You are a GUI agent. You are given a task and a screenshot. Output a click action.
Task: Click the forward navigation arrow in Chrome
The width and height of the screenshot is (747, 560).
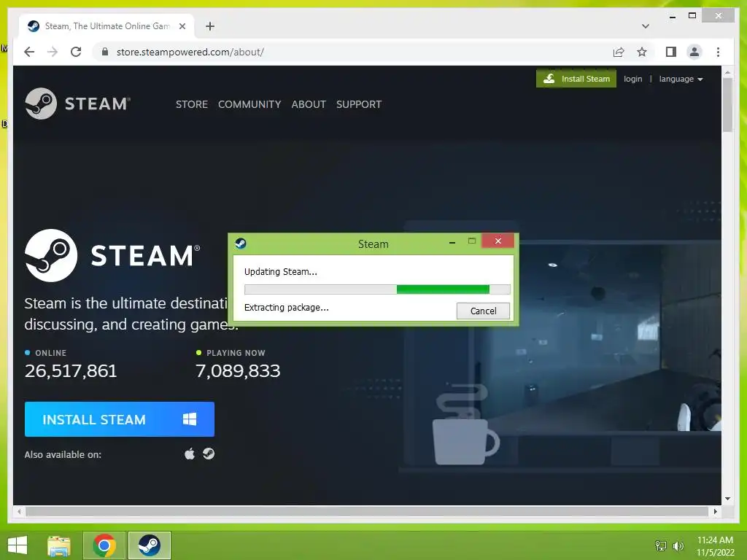(x=53, y=52)
